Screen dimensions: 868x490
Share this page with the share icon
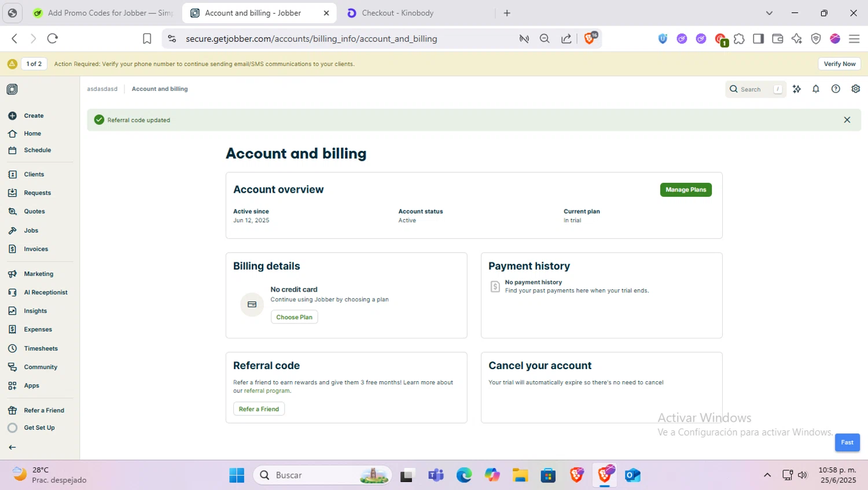[566, 39]
